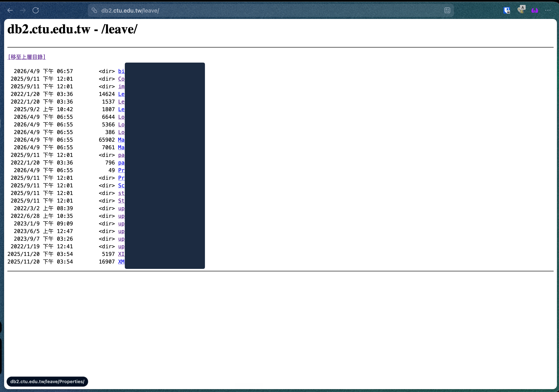
Task: Open the 'Le' file sized 14624
Action: [x=121, y=94]
